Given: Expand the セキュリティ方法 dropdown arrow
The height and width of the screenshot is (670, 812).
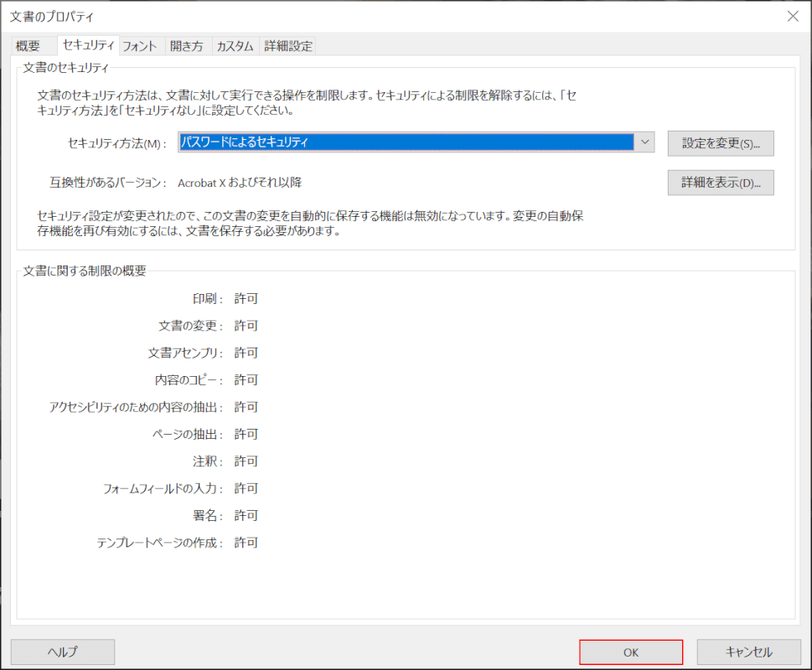Looking at the screenshot, I should [x=644, y=142].
